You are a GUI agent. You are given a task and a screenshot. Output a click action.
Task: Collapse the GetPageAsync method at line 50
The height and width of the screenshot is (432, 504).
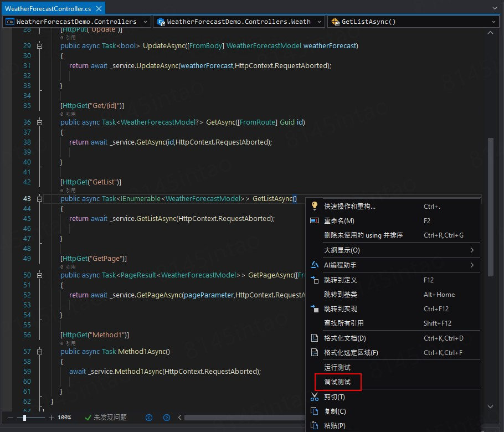[39, 275]
